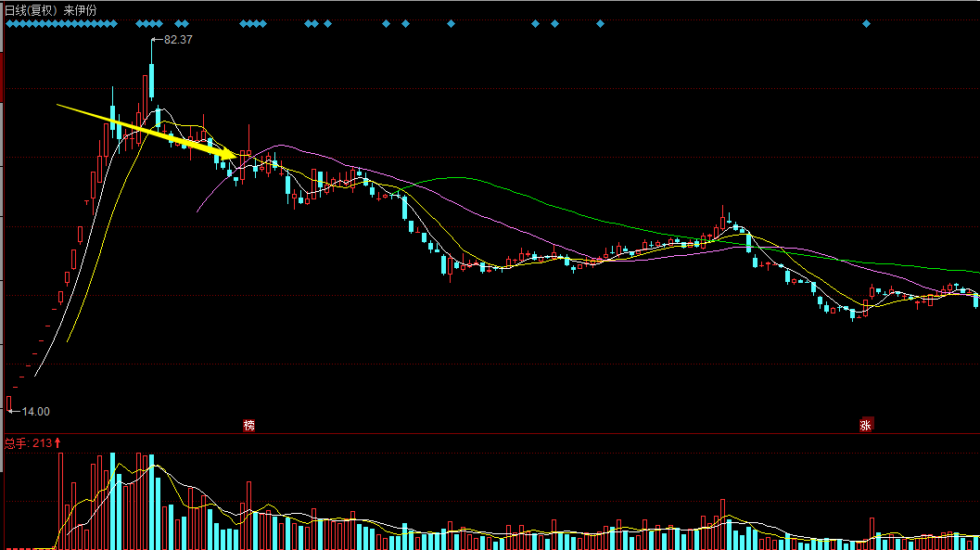The width and height of the screenshot is (980, 550).
Task: Click the 来伊份 stock name label
Action: (x=80, y=9)
